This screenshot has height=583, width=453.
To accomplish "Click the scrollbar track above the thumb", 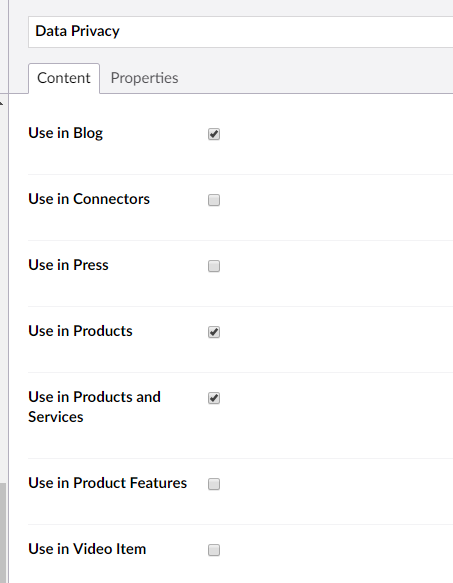I will [3, 294].
